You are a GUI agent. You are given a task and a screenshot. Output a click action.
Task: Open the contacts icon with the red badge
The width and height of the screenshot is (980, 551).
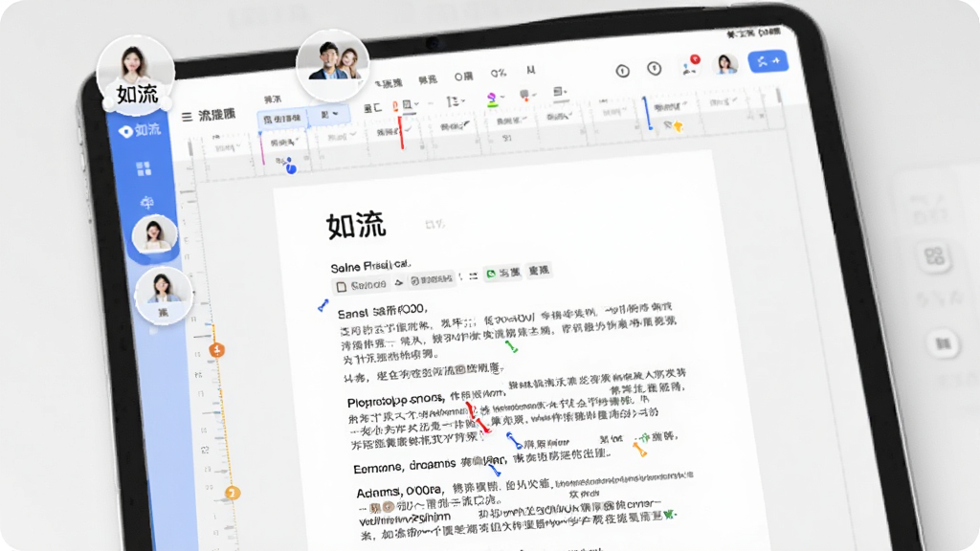(x=690, y=66)
